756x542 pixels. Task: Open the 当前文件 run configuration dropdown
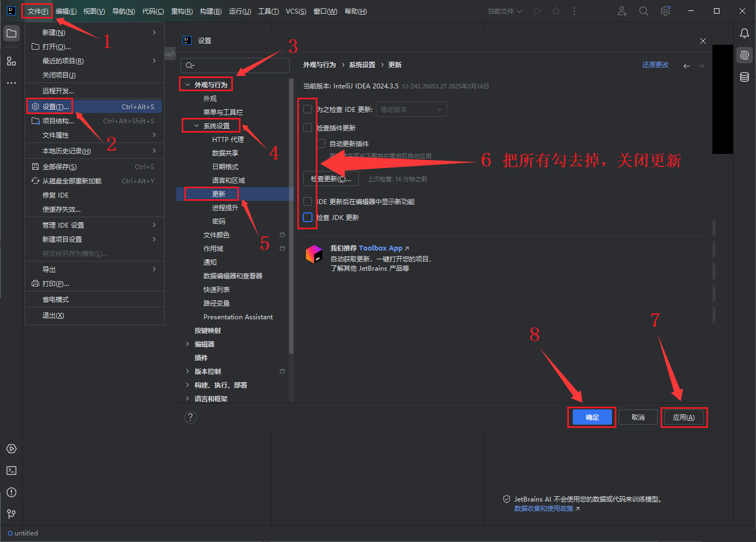tap(505, 11)
